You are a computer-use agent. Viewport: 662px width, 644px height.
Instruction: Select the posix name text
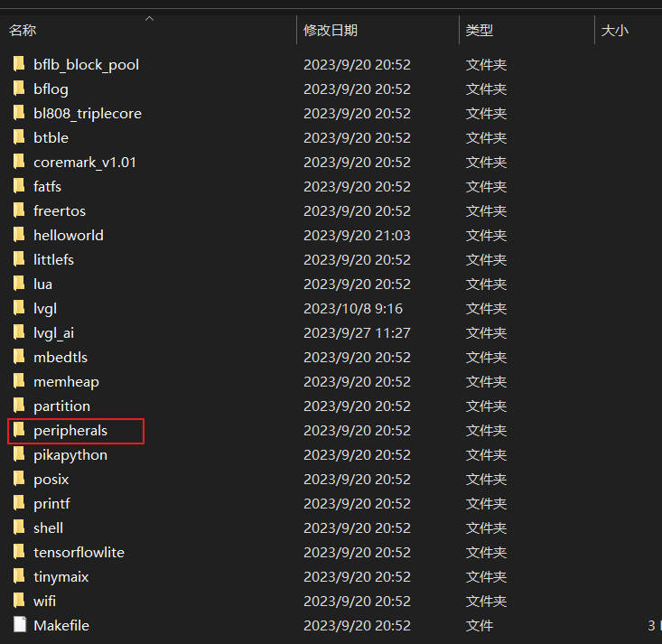click(51, 480)
